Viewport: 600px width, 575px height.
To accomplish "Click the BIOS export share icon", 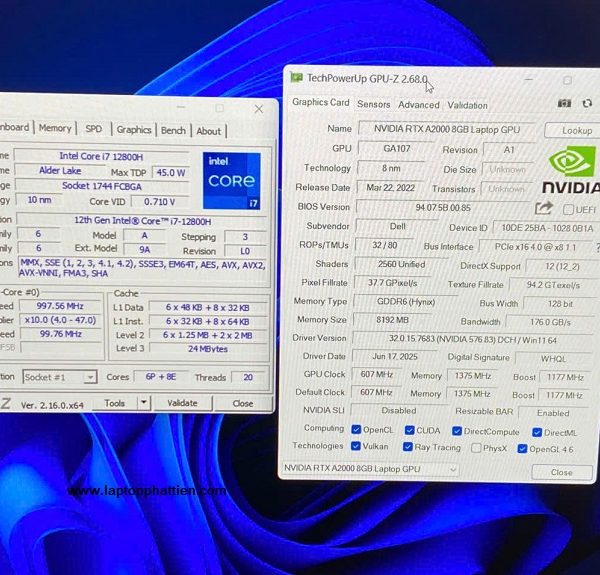I will [544, 208].
